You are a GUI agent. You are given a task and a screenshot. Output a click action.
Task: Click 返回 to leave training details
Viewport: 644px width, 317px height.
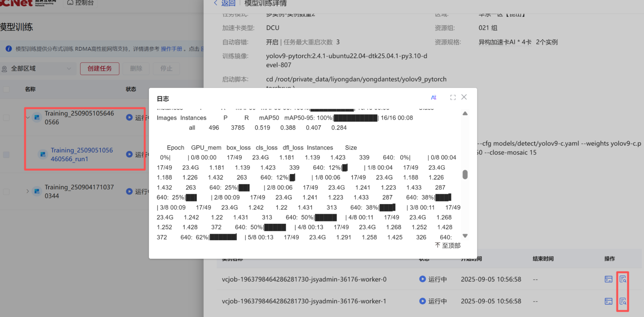click(x=224, y=3)
